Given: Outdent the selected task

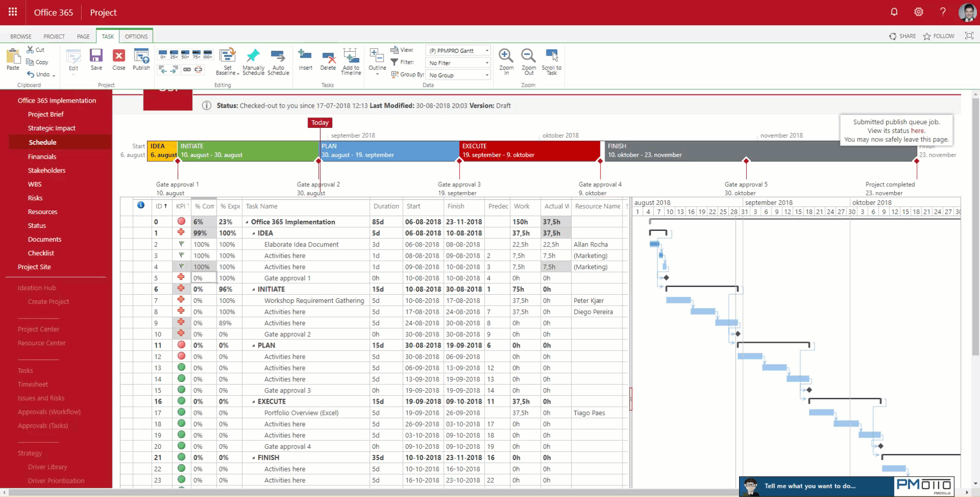Looking at the screenshot, I should click(163, 69).
